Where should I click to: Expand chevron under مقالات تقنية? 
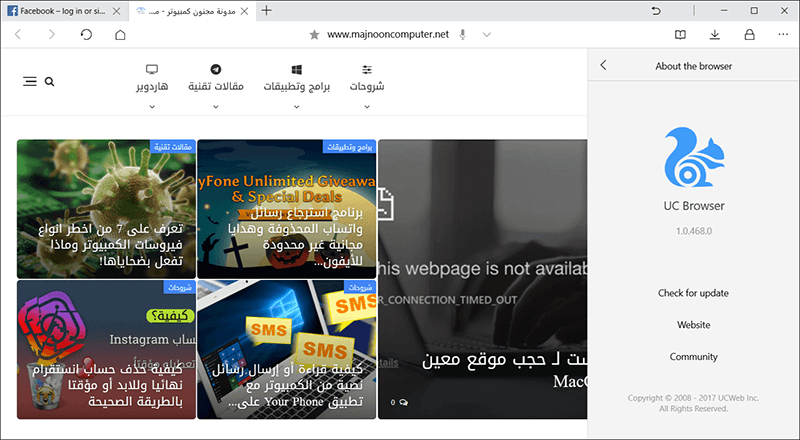pyautogui.click(x=216, y=107)
